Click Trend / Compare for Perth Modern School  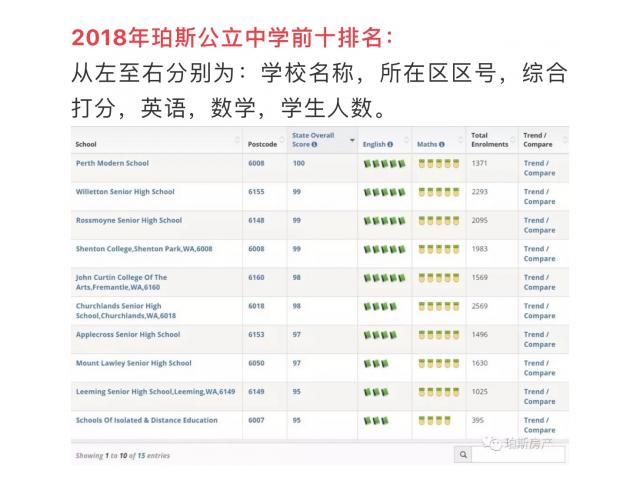(539, 168)
